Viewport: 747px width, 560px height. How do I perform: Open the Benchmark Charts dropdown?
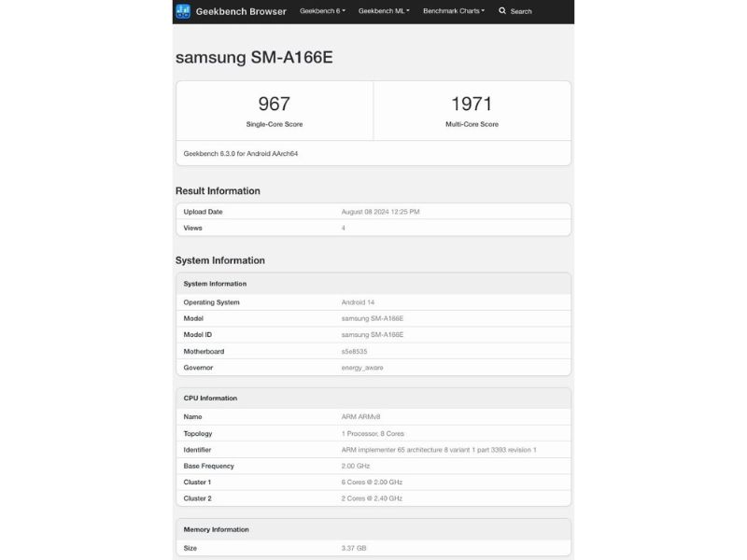coord(454,11)
